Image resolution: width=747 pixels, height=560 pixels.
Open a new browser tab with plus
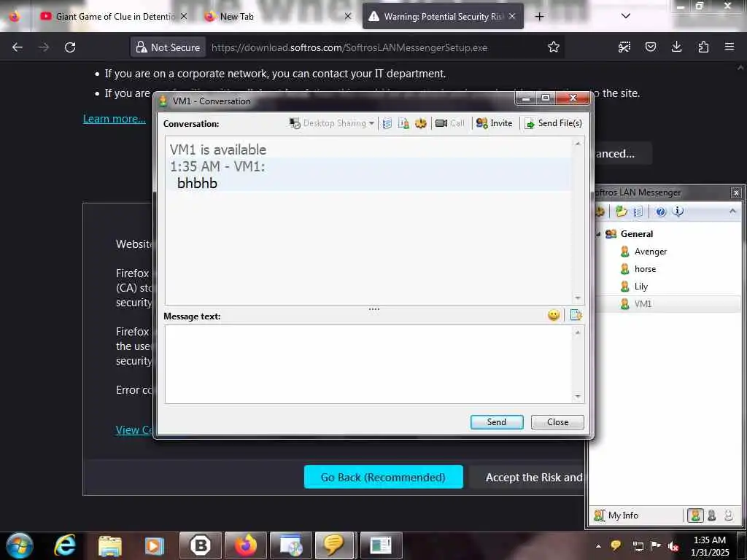[x=539, y=17]
